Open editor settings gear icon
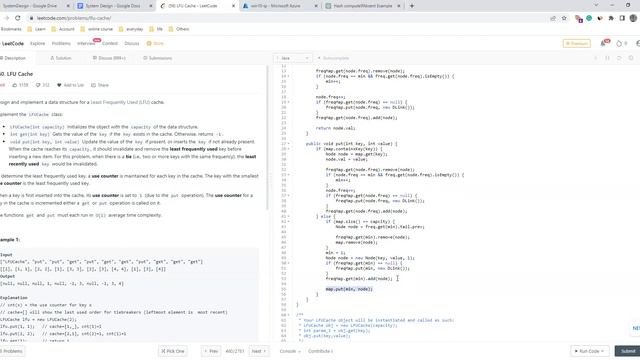 coord(631,58)
